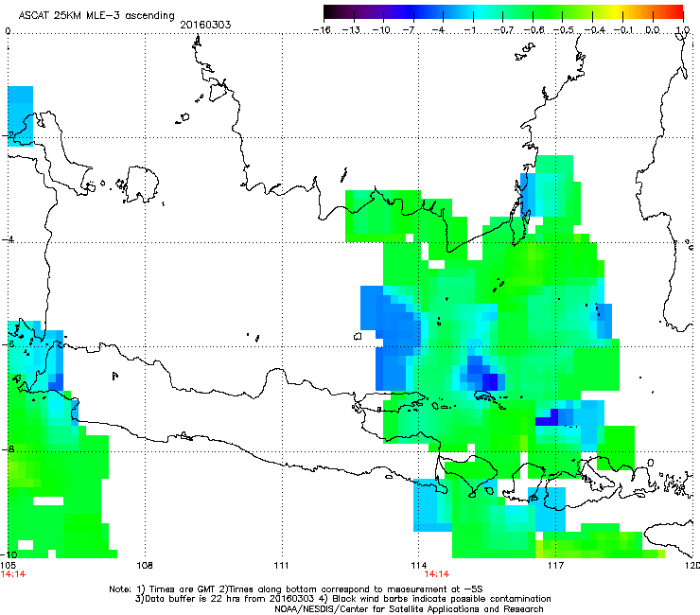Image resolution: width=700 pixels, height=615 pixels.
Task: Click the -7 label on the color scale
Action: click(408, 30)
